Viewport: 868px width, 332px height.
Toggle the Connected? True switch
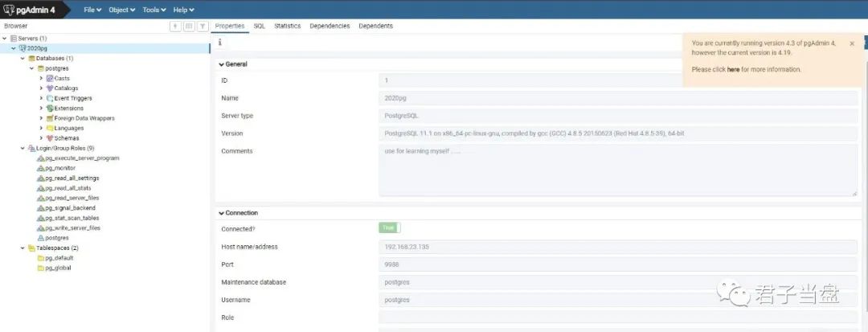389,228
